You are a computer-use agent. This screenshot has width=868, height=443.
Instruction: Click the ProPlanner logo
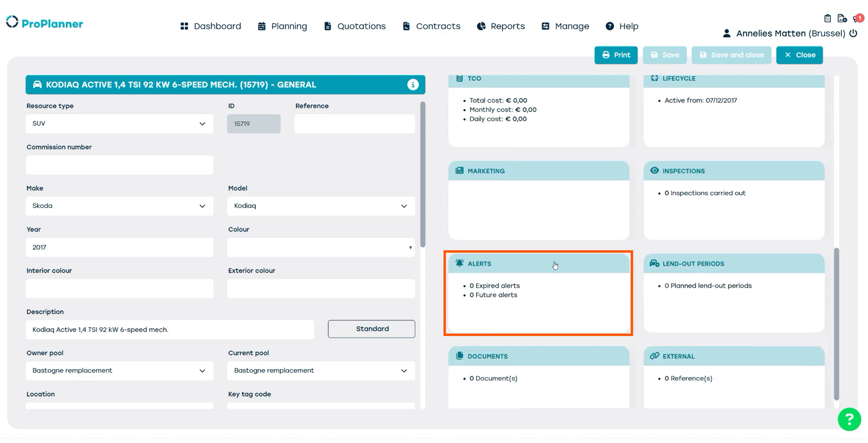click(45, 23)
